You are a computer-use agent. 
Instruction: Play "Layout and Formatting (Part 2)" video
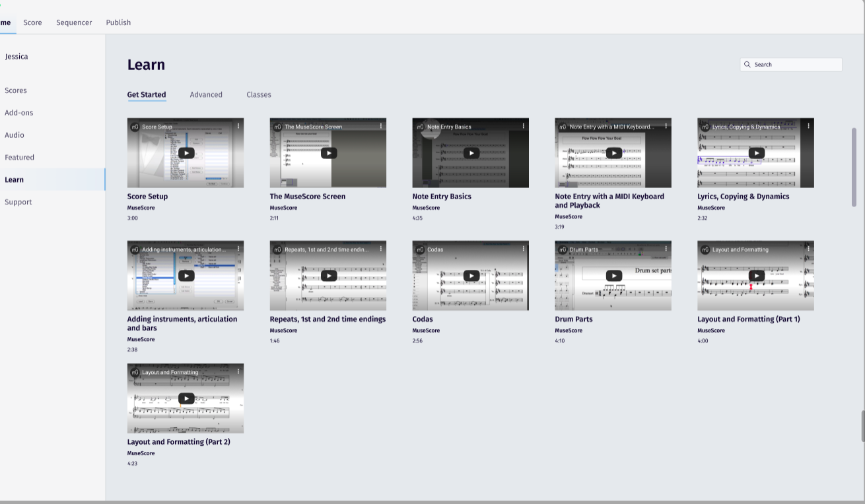point(186,398)
